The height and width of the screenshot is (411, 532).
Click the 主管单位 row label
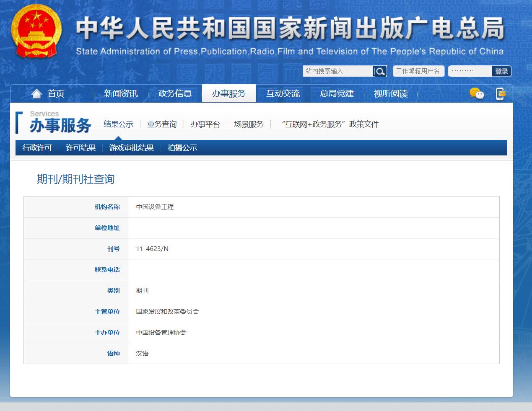tap(107, 312)
